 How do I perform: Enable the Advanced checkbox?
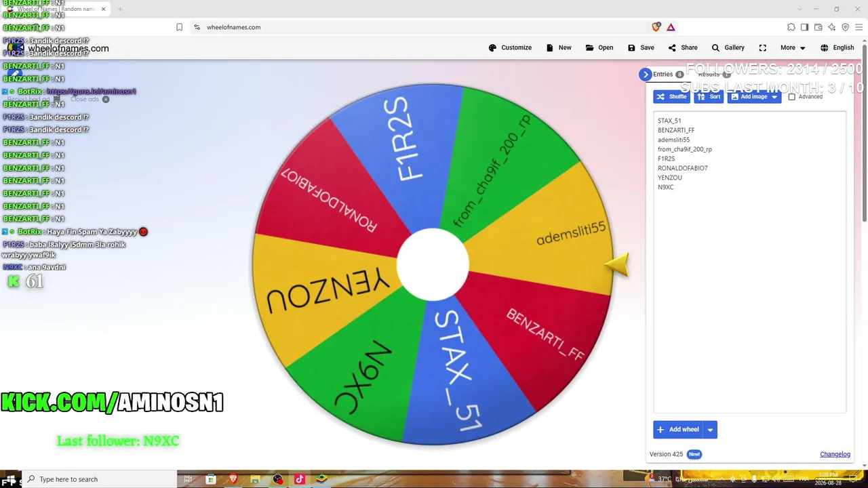(791, 97)
